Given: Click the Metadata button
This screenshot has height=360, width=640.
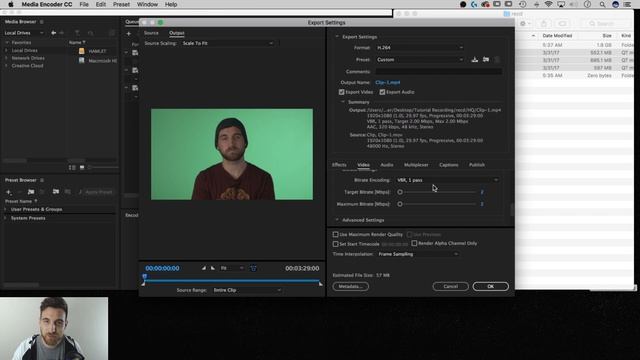Looking at the screenshot, I should (x=351, y=287).
